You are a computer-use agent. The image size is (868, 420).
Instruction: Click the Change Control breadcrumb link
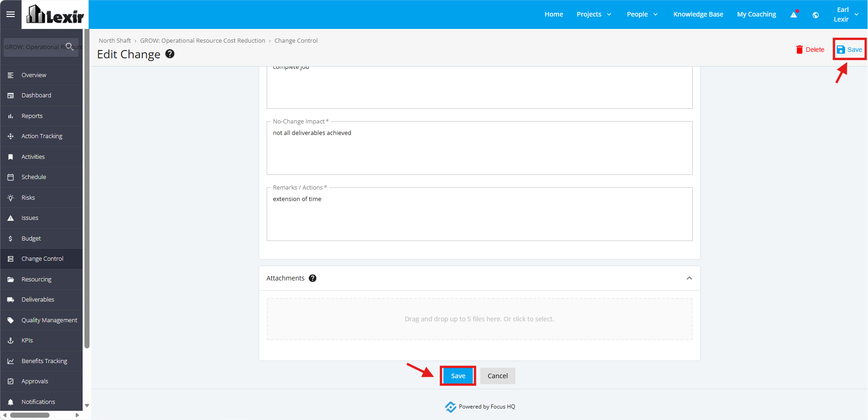point(296,40)
